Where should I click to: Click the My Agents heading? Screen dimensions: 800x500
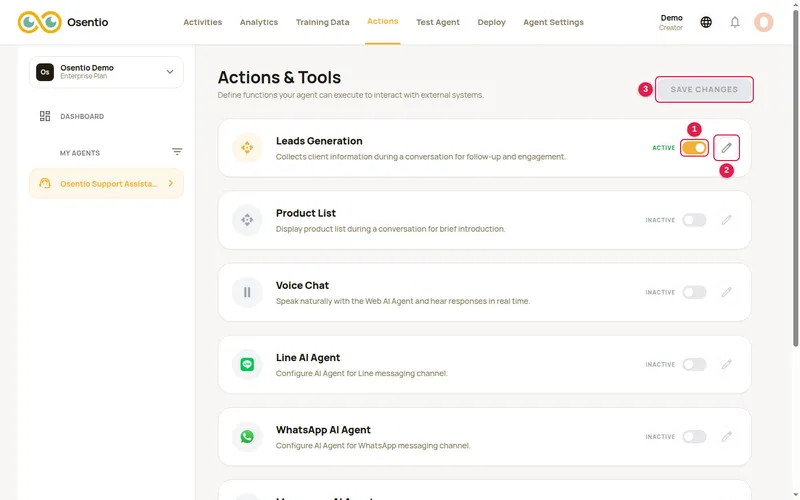click(80, 153)
